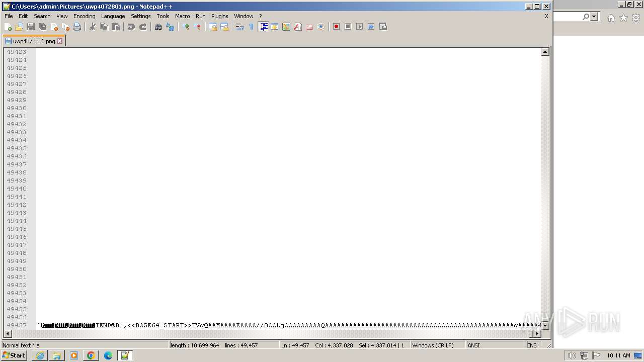The image size is (644, 362).
Task: Click the user-defined language icon
Action: 275,27
